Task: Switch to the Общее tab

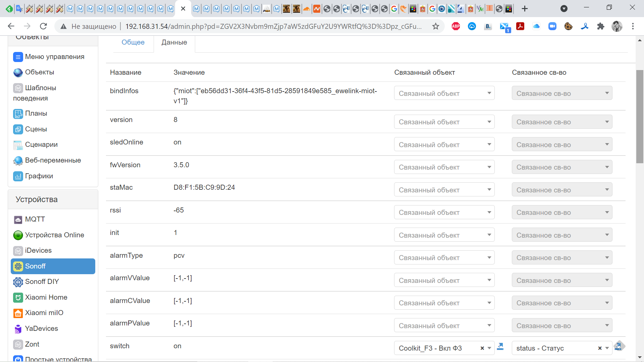Action: (133, 42)
